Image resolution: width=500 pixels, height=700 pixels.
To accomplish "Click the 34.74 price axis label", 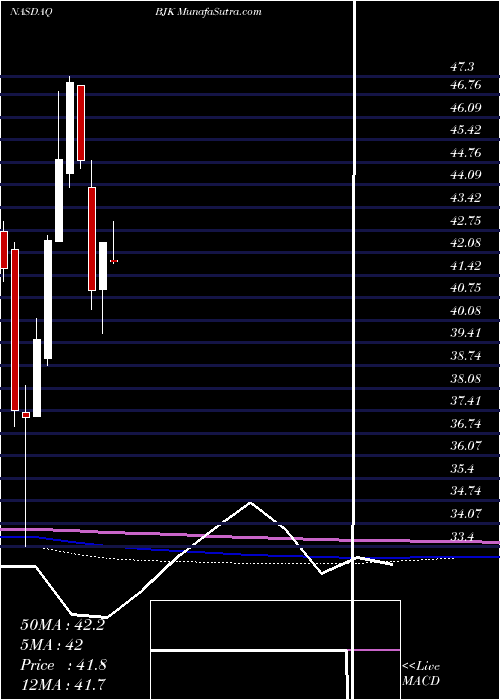I will pyautogui.click(x=465, y=491).
